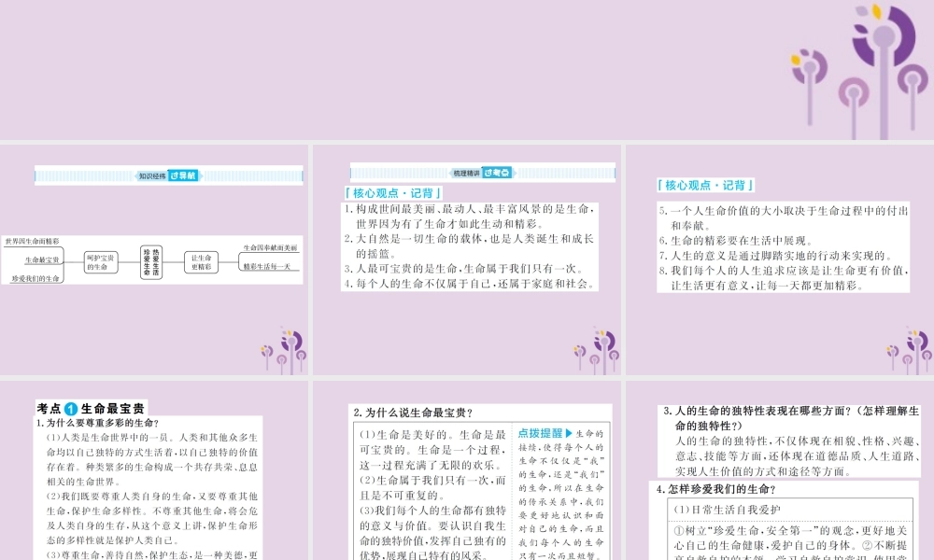Click the 世界因生命而精彩 mind map node

pos(32,241)
